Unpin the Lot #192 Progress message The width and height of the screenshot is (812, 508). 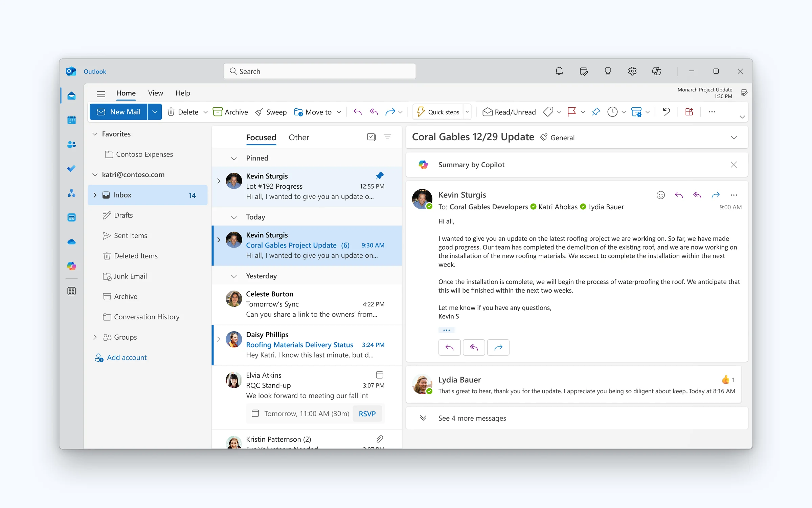(380, 176)
